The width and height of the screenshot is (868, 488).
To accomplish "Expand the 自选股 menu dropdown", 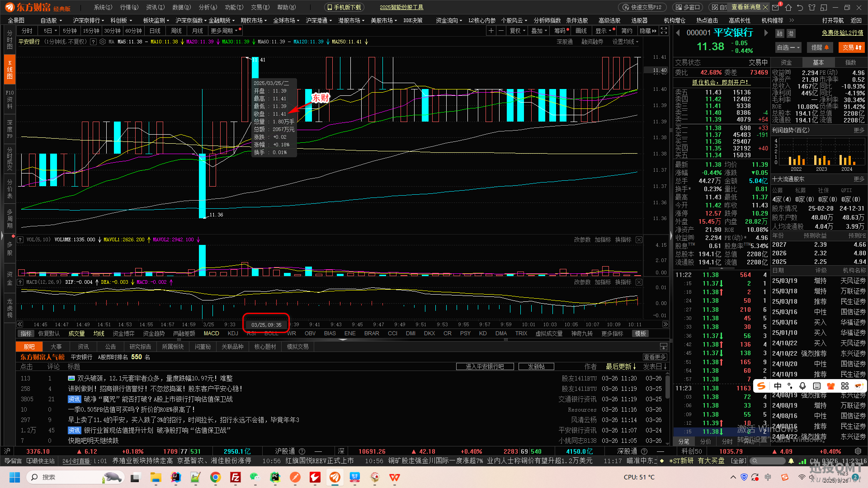I will tap(51, 20).
